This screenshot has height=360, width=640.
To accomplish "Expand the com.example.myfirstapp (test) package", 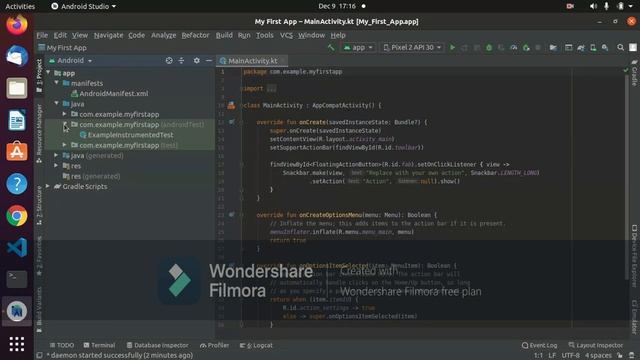I will pyautogui.click(x=64, y=145).
